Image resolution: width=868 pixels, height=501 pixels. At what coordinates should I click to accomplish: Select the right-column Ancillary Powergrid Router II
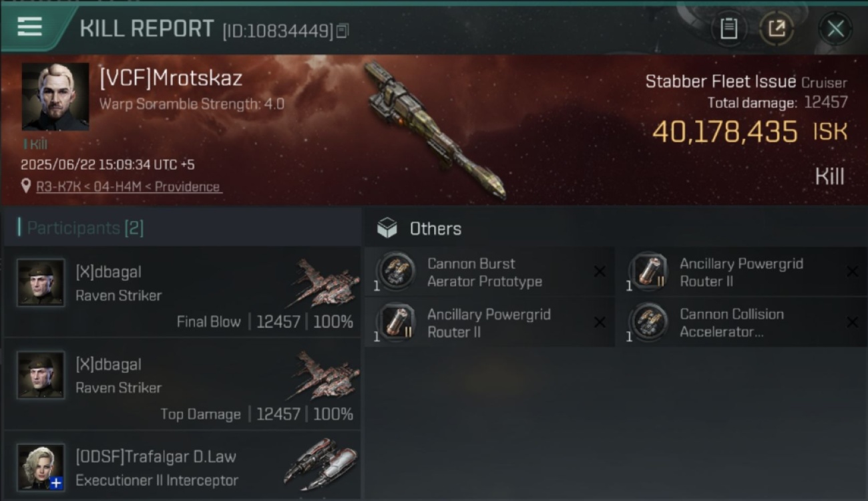(741, 273)
